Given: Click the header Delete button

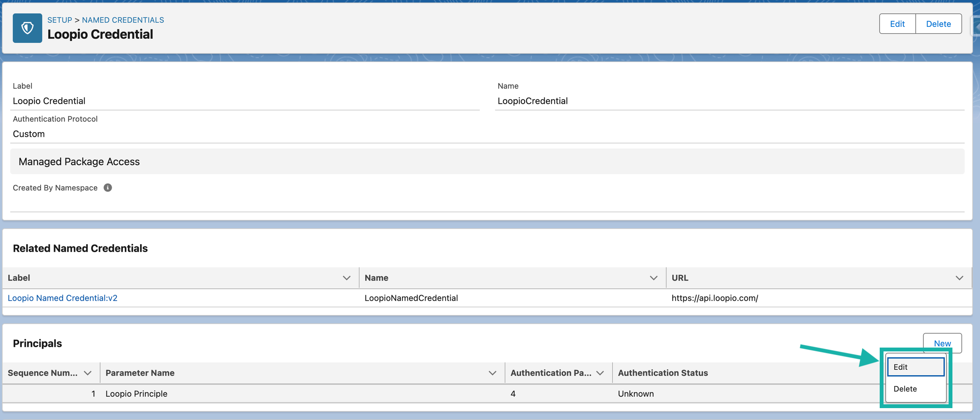Looking at the screenshot, I should [939, 24].
